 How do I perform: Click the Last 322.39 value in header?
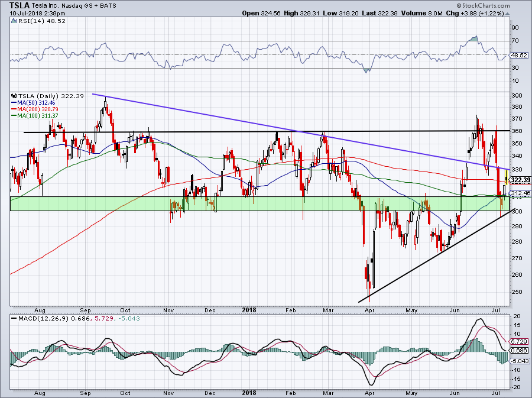[380, 13]
